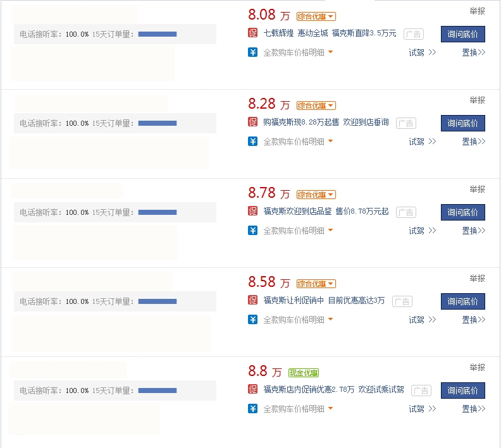Click the red 促 icon beside 购福克斯现8.28万起售

(253, 123)
